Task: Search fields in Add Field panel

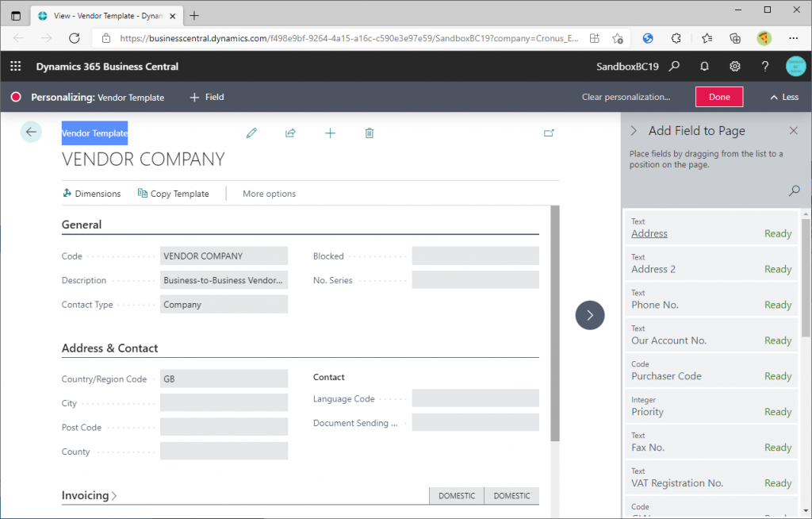Action: [794, 190]
